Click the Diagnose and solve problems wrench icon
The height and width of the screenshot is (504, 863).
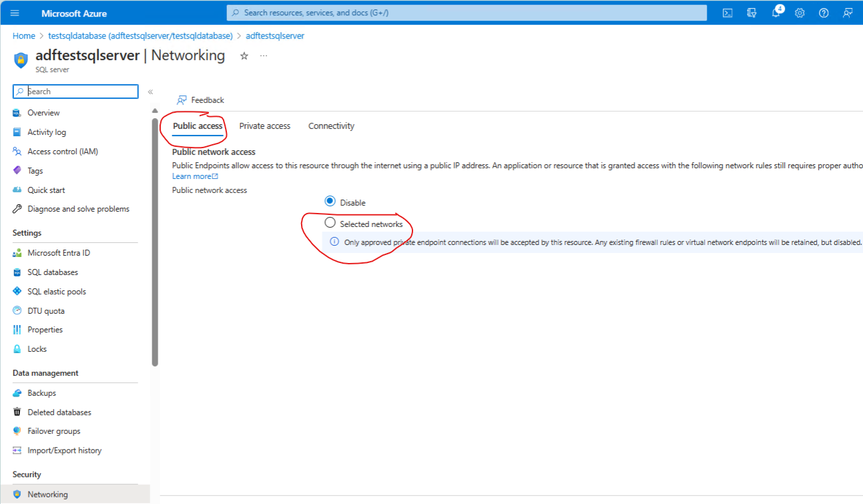[x=17, y=209]
